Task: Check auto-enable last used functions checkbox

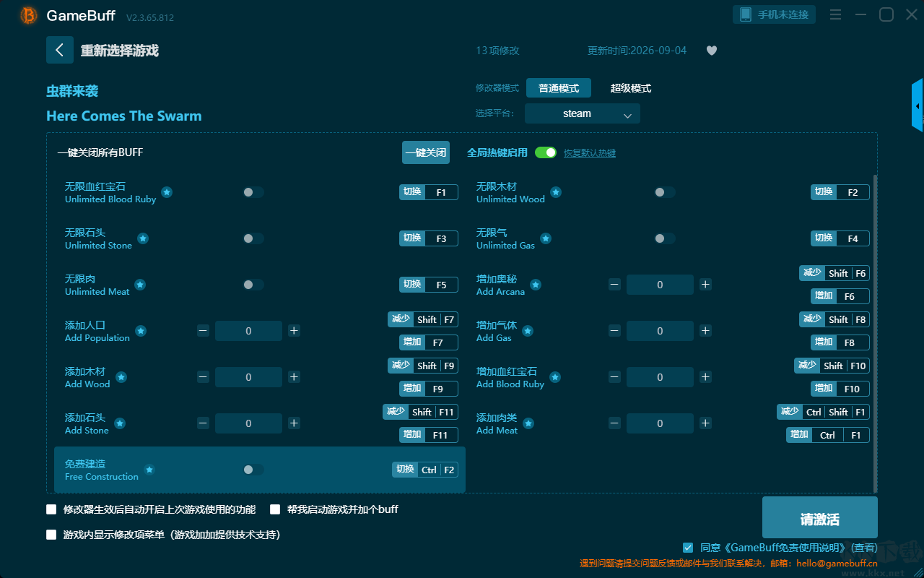Action: (51, 509)
